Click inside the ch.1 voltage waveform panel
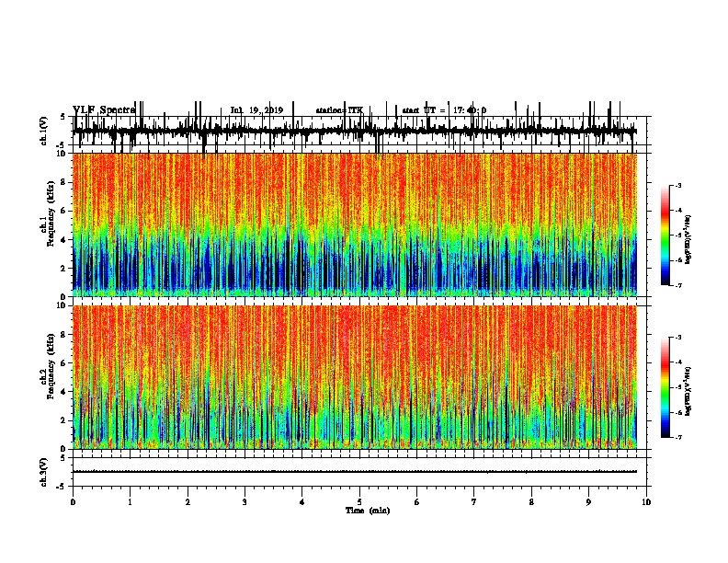728x563 pixels. [x=359, y=131]
